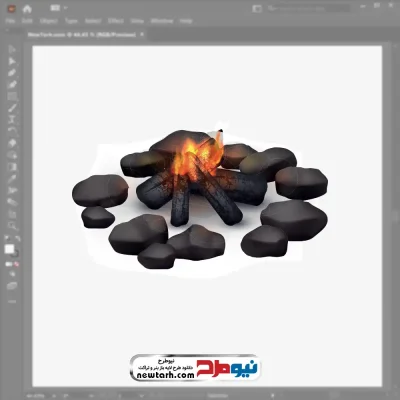The height and width of the screenshot is (400, 400).
Task: Select the Eraser tool
Action: (12, 143)
